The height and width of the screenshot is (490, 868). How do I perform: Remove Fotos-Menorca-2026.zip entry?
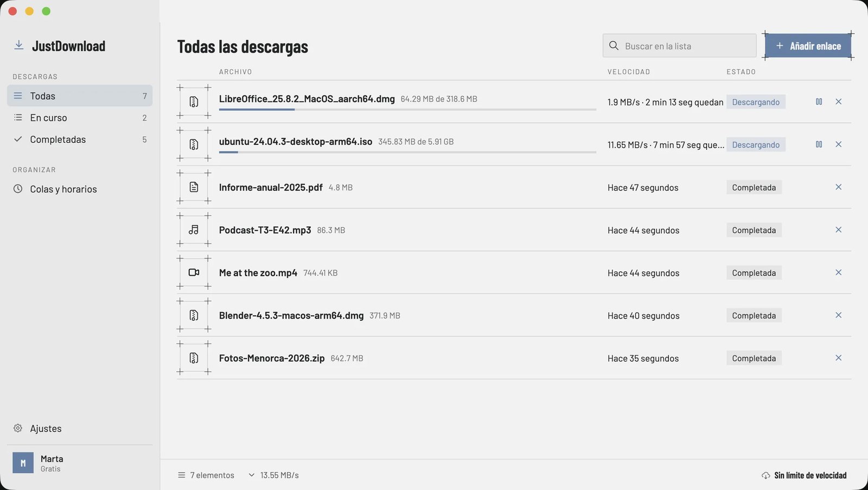838,358
